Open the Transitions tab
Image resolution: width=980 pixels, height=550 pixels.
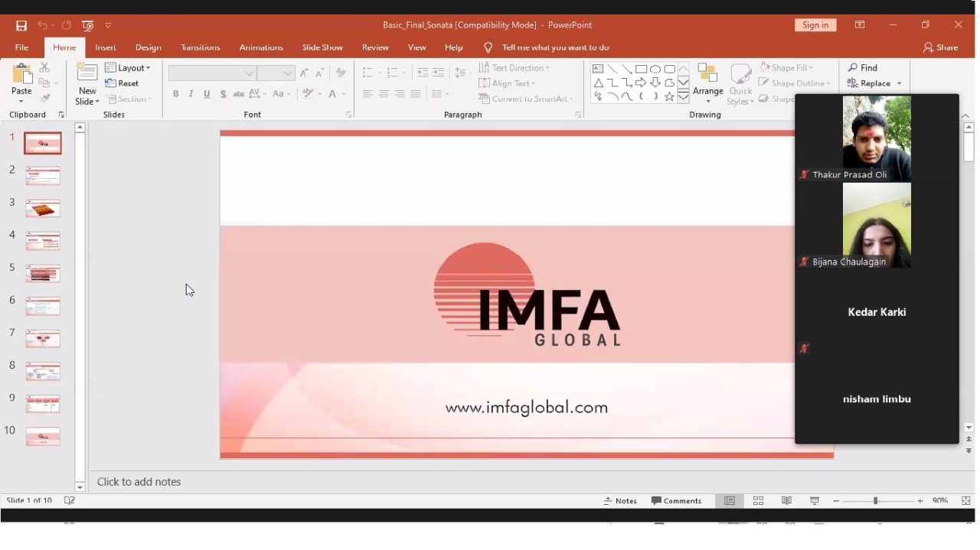(201, 47)
